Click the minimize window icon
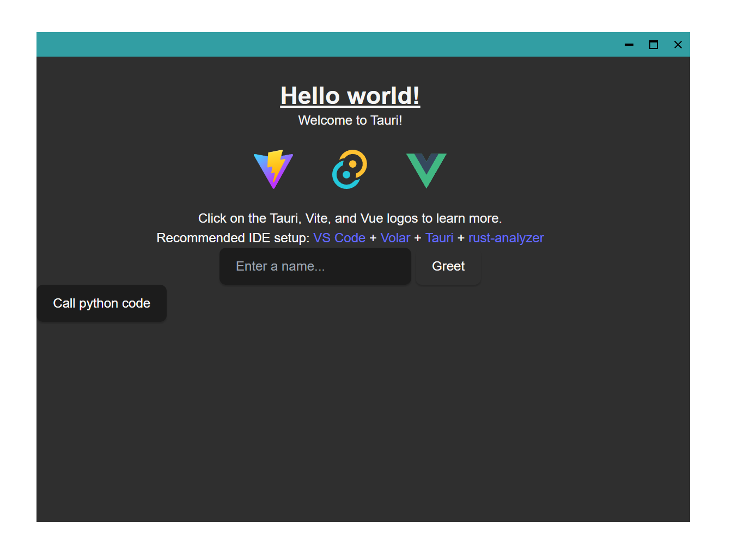This screenshot has height=539, width=756. click(x=629, y=45)
